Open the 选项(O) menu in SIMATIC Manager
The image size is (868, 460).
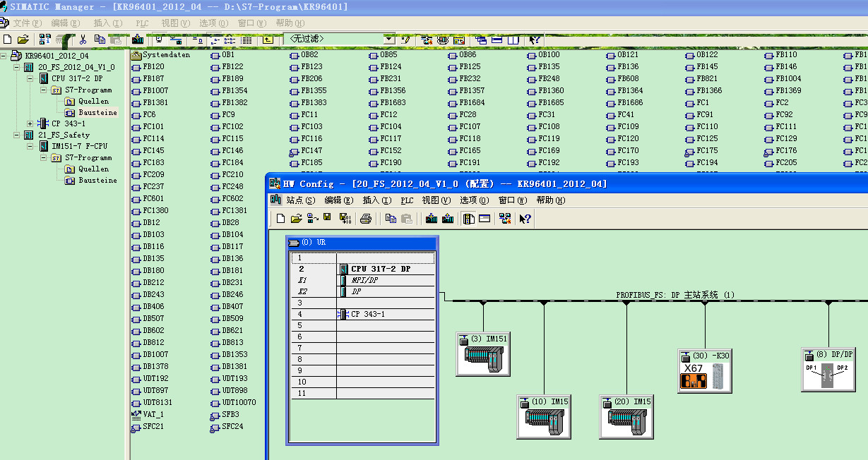pos(213,23)
